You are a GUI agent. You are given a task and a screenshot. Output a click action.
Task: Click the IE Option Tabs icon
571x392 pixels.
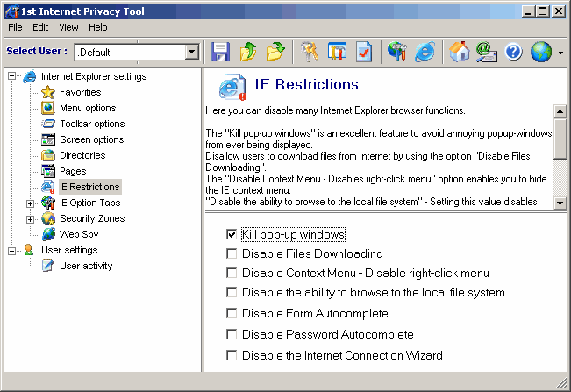48,203
